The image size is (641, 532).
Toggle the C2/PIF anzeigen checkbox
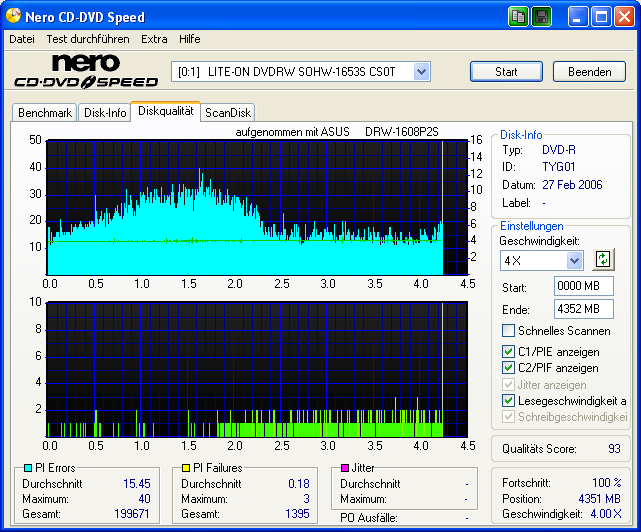pyautogui.click(x=508, y=368)
